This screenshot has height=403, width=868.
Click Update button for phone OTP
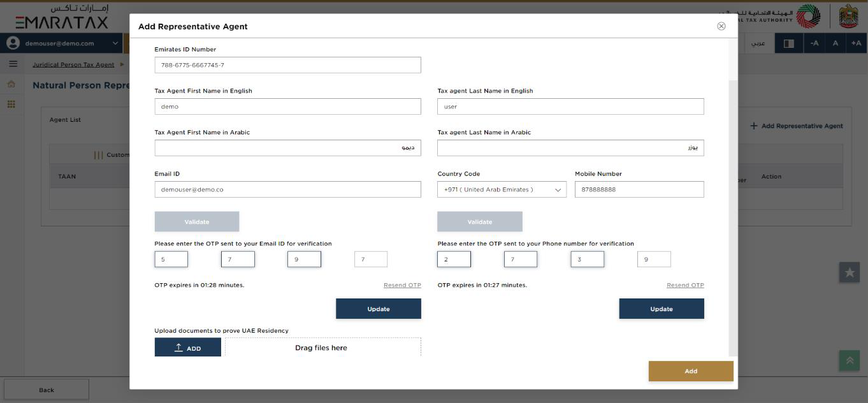(662, 309)
